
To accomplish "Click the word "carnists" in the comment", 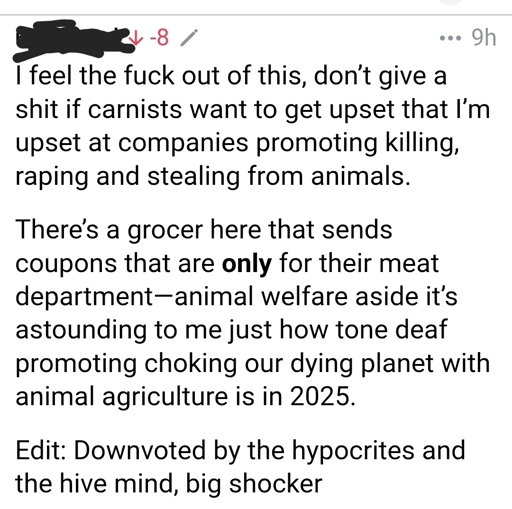I will pos(135,109).
